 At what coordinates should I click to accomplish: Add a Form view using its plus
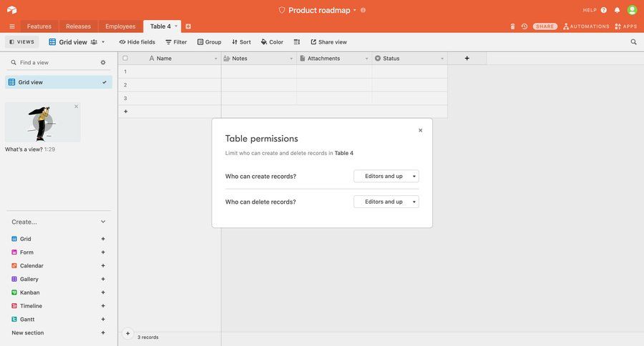pyautogui.click(x=103, y=252)
